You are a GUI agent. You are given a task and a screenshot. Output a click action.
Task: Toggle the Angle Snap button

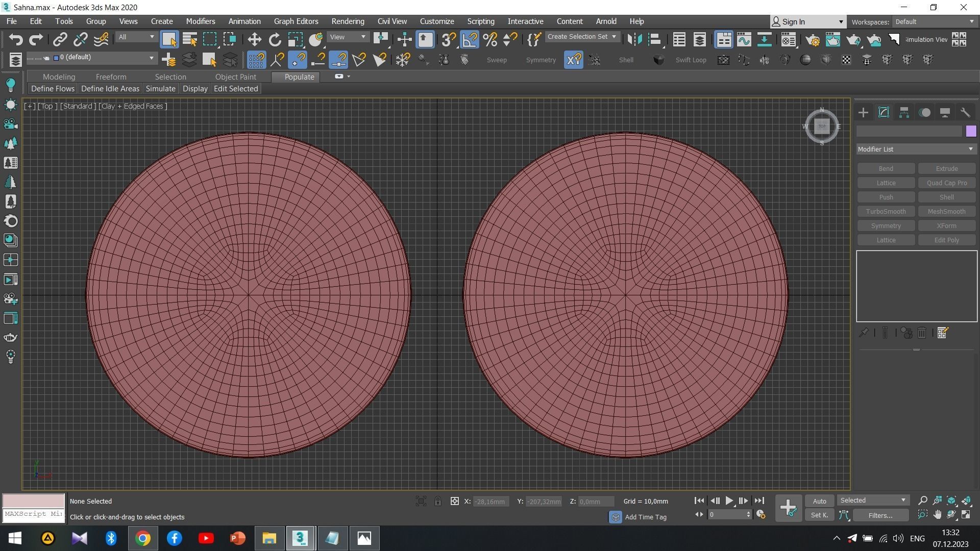pos(469,39)
